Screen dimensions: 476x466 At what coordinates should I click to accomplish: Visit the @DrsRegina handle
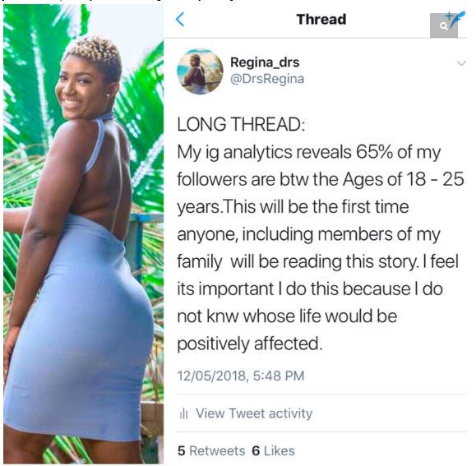click(267, 79)
